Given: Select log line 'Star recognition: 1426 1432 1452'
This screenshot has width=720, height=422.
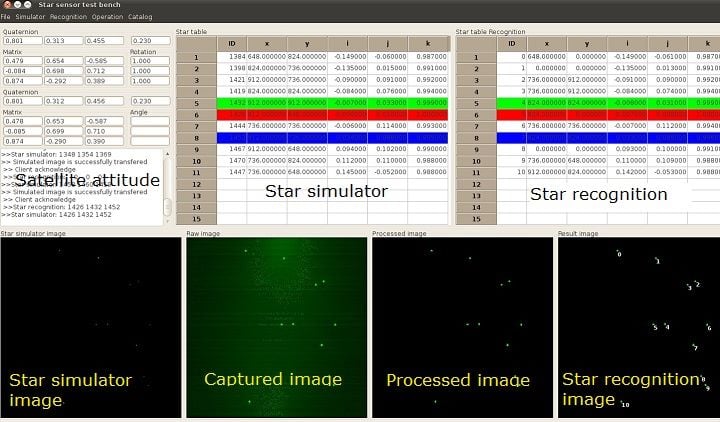Looking at the screenshot, I should [62, 207].
